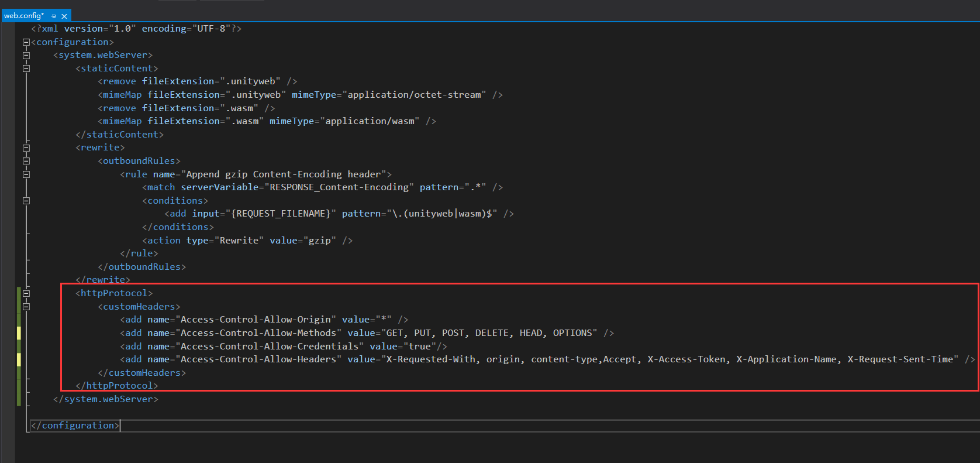Fold the outboundRules block
The image size is (980, 463).
pos(26,161)
